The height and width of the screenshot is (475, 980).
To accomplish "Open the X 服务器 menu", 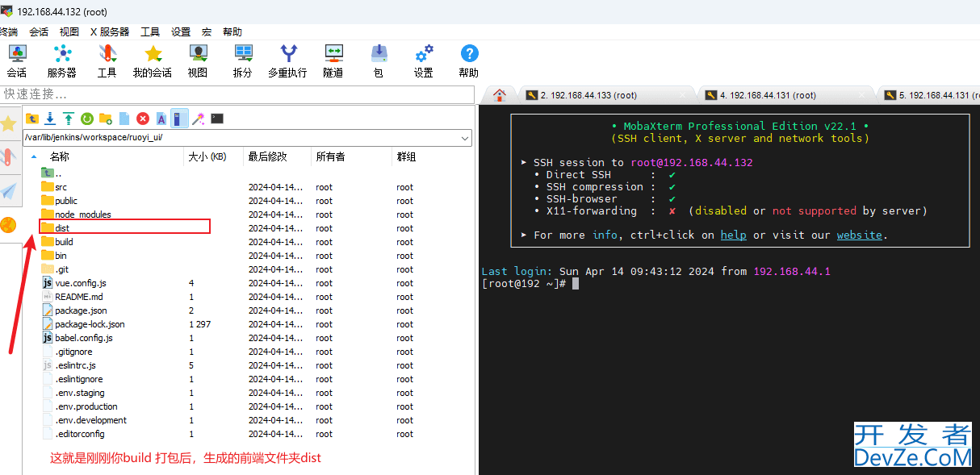I will tap(110, 32).
